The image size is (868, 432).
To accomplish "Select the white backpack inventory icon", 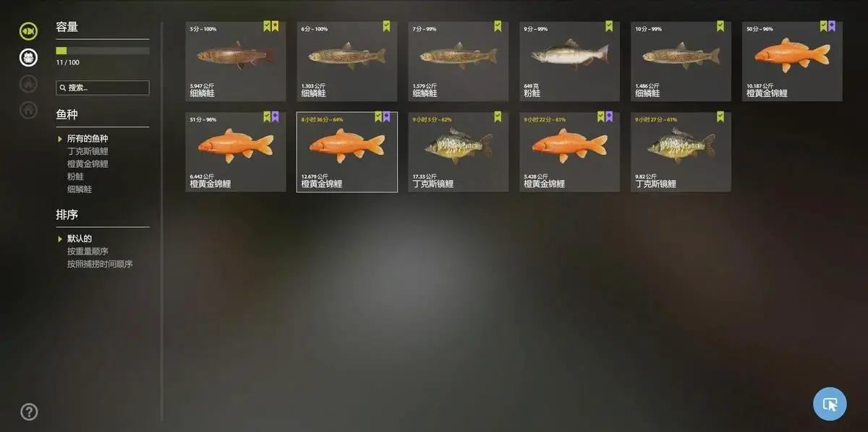I will tap(28, 57).
